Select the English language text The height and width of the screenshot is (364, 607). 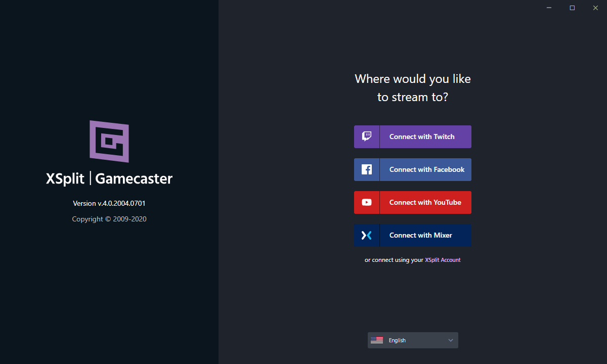pyautogui.click(x=397, y=340)
